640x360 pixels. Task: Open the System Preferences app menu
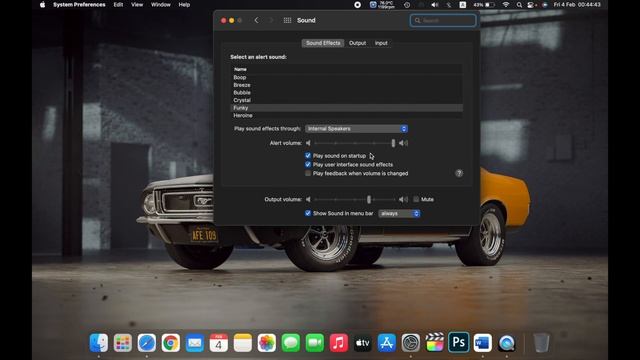click(x=79, y=5)
